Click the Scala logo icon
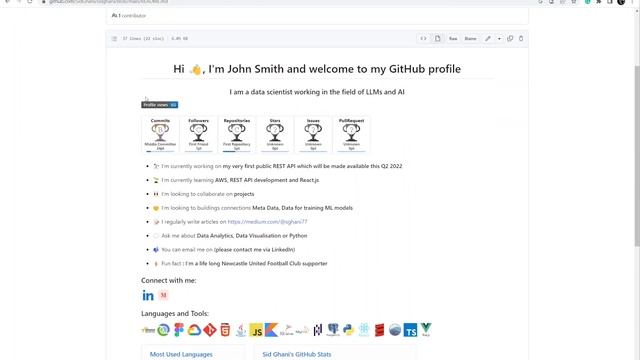Screen dimensions: 640x360 pyautogui.click(x=379, y=330)
